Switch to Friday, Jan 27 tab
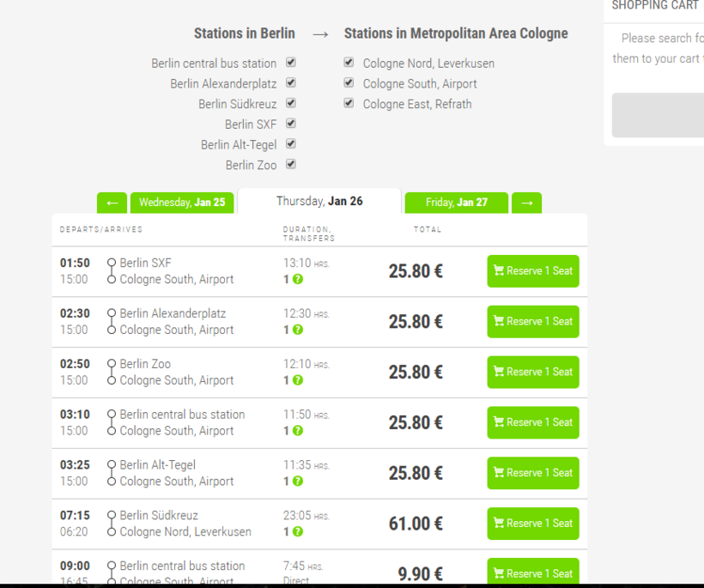Image resolution: width=704 pixels, height=588 pixels. click(x=457, y=203)
